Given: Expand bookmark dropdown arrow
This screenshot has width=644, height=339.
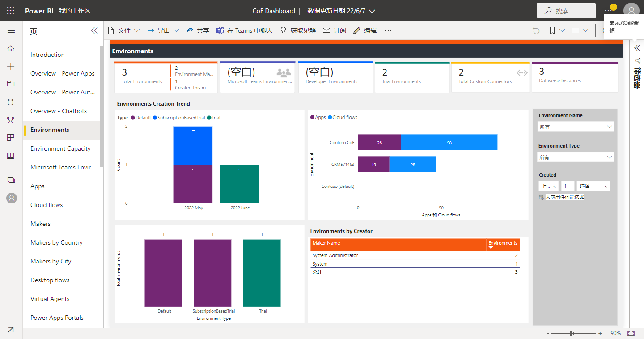Looking at the screenshot, I should click(562, 30).
